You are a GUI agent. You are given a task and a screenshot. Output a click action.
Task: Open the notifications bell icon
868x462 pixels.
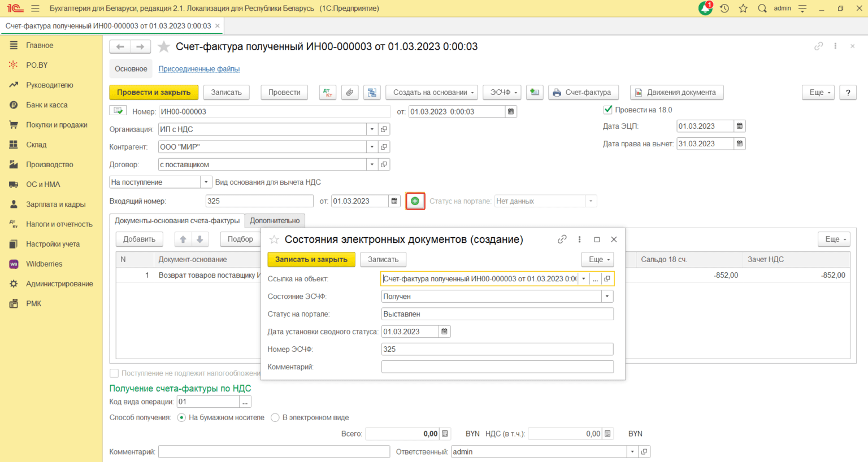(x=705, y=8)
